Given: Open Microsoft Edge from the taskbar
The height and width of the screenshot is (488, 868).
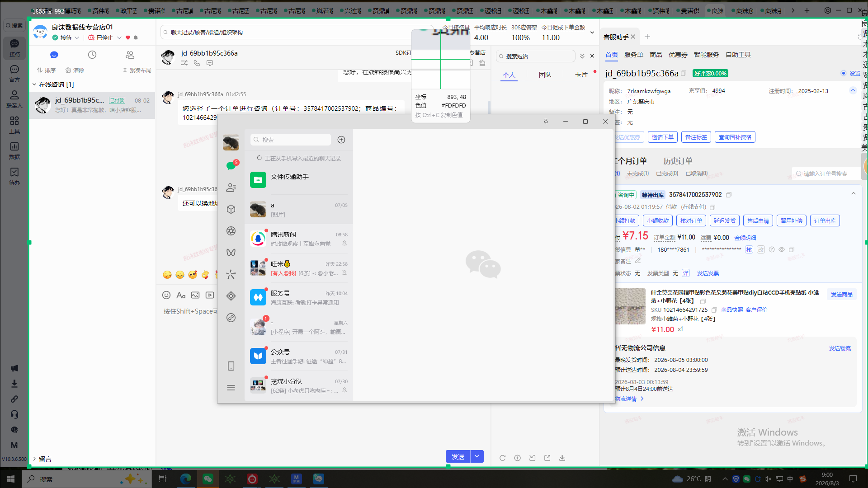Looking at the screenshot, I should (186, 479).
